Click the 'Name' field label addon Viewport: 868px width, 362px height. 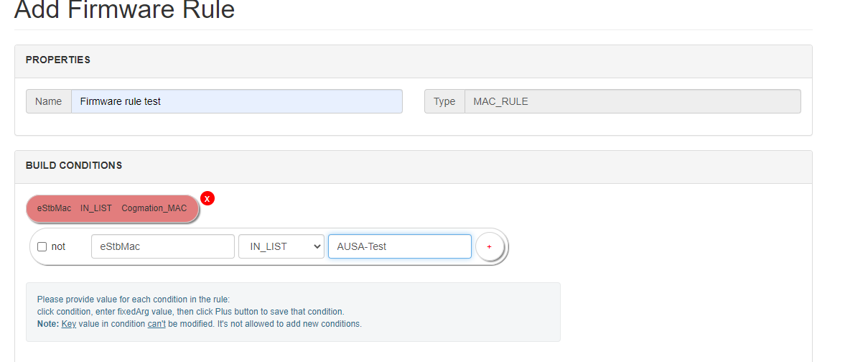(49, 101)
